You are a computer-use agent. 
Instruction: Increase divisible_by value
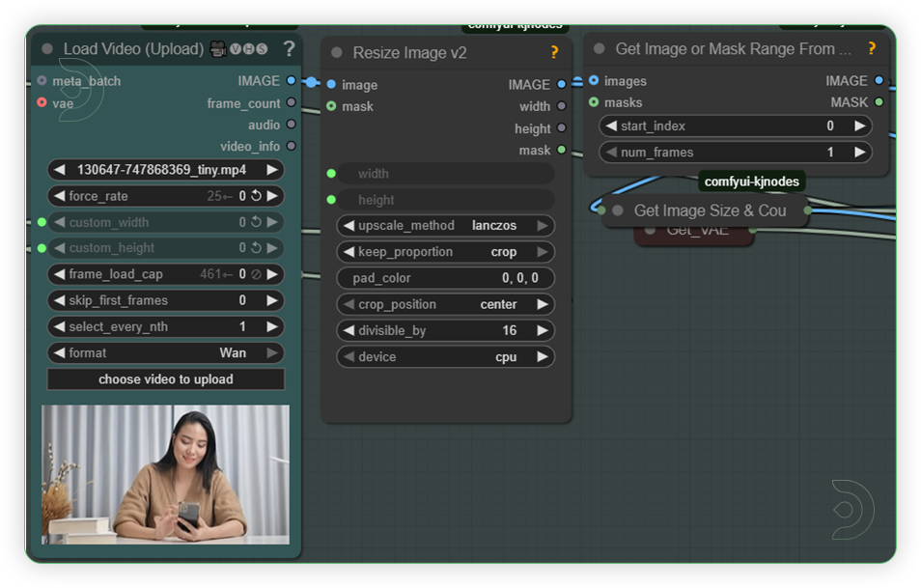[x=543, y=330]
